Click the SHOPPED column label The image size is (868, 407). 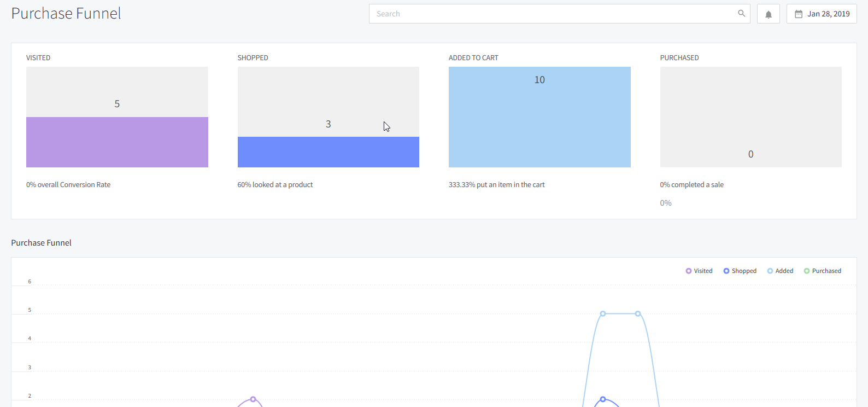click(253, 58)
